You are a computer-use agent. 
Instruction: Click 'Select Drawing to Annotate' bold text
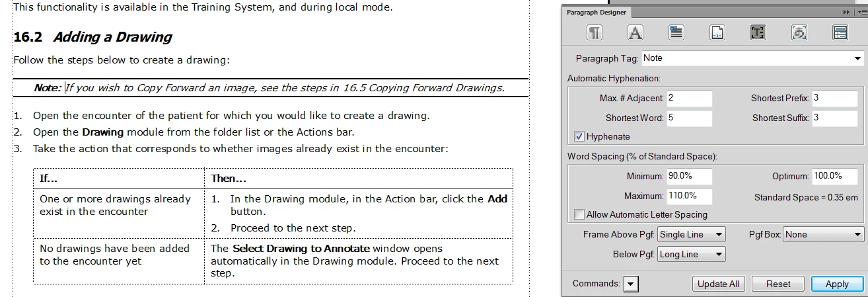tap(300, 249)
